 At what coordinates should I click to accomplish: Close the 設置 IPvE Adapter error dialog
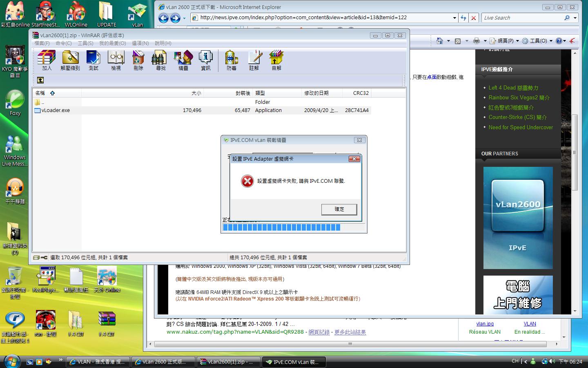[x=354, y=159]
